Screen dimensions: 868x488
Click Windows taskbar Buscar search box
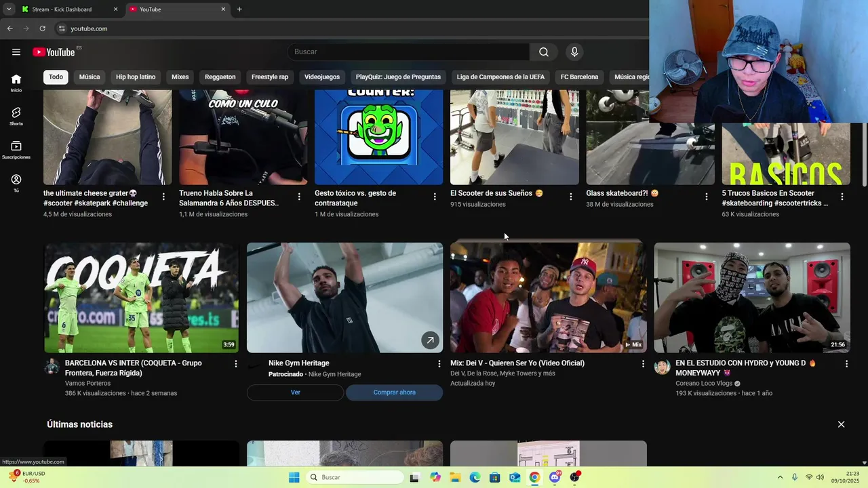(x=354, y=477)
